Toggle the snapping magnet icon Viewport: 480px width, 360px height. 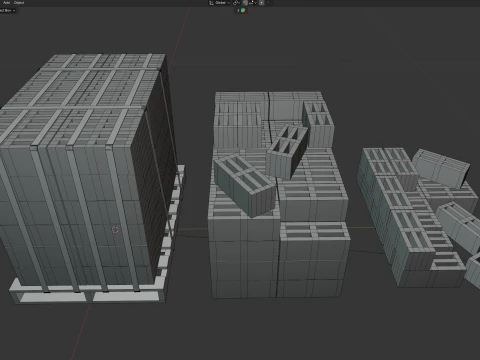point(245,3)
